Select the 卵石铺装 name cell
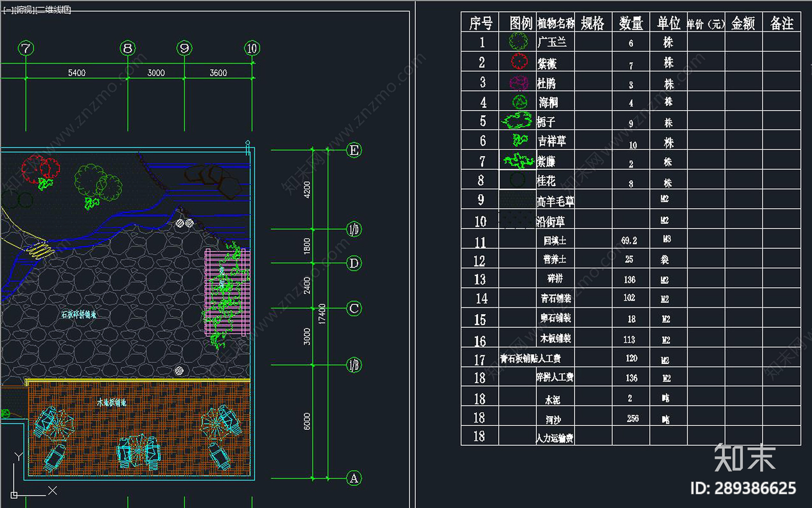This screenshot has height=508, width=812. pyautogui.click(x=556, y=318)
